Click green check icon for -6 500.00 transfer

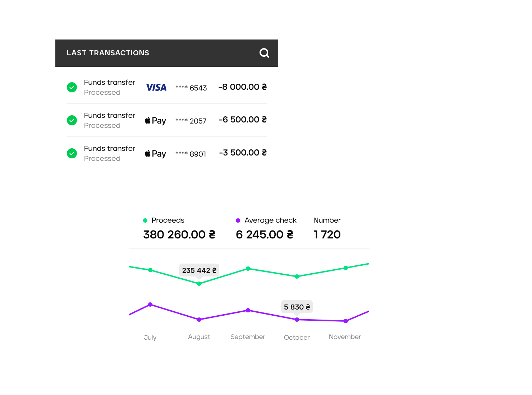[x=72, y=120]
